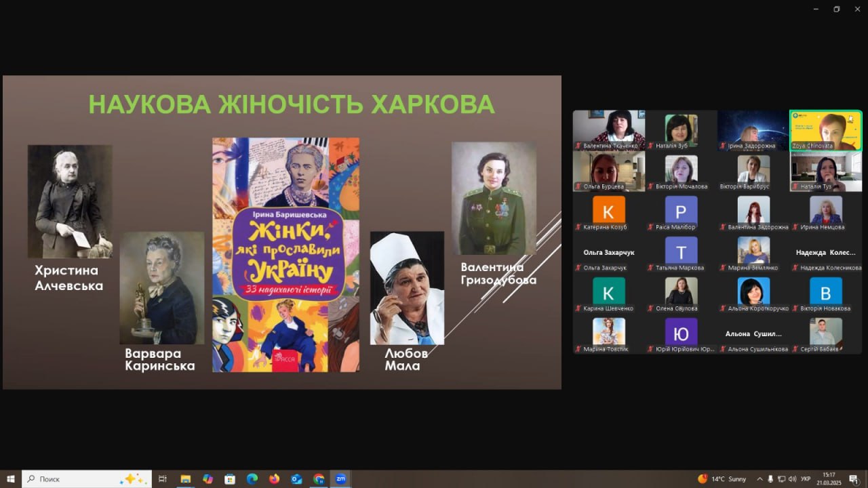Select Марина Товстік's participant tile
Screen dimensions: 868x488
click(609, 333)
